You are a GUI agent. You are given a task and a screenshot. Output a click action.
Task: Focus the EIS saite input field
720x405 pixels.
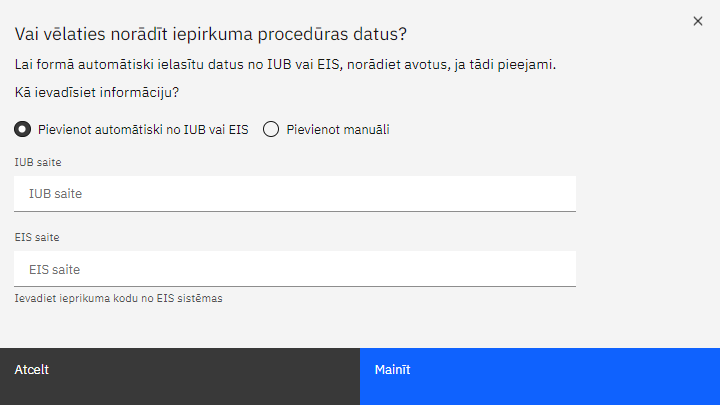(295, 269)
